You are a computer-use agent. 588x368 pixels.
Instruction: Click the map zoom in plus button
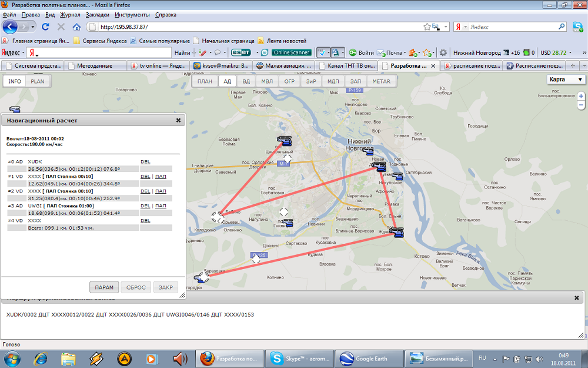(x=581, y=95)
